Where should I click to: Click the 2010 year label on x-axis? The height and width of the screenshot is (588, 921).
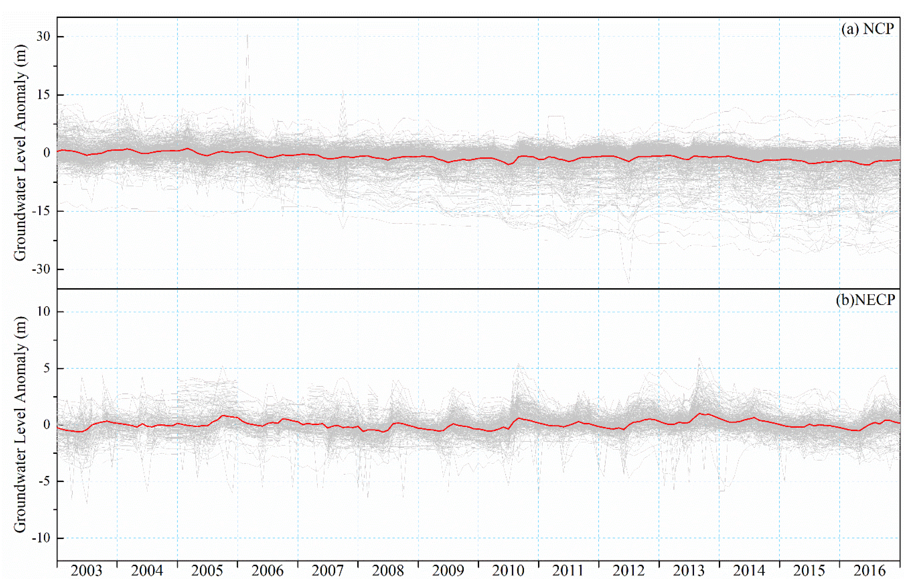click(508, 571)
